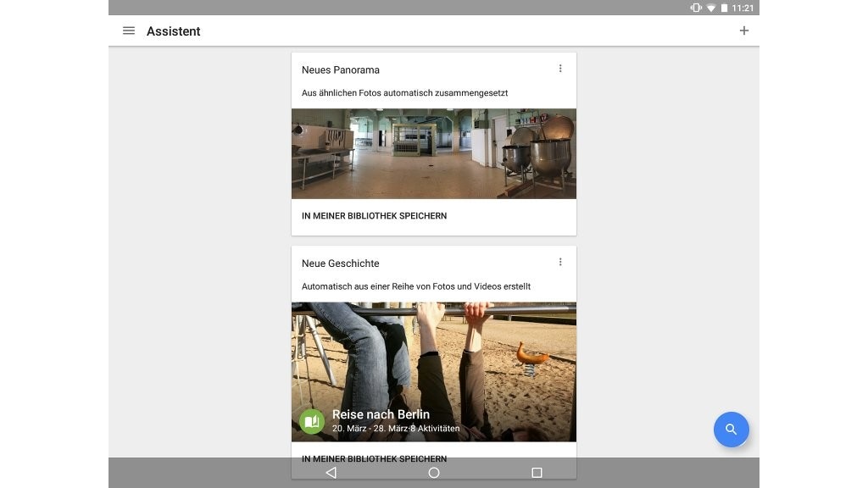This screenshot has width=868, height=488.
Task: Select the Assistent title in the app bar
Action: click(x=173, y=30)
